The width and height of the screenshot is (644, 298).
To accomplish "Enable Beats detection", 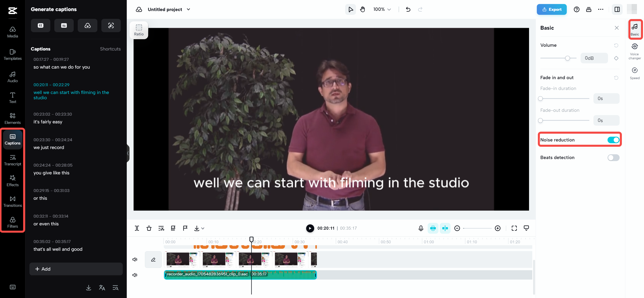I will (613, 158).
